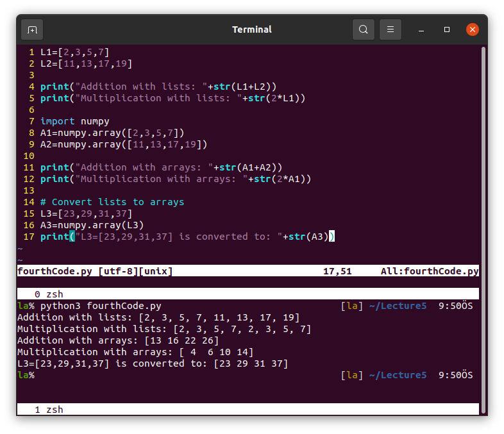This screenshot has height=434, width=504.
Task: Minimize the Terminal window
Action: (422, 29)
